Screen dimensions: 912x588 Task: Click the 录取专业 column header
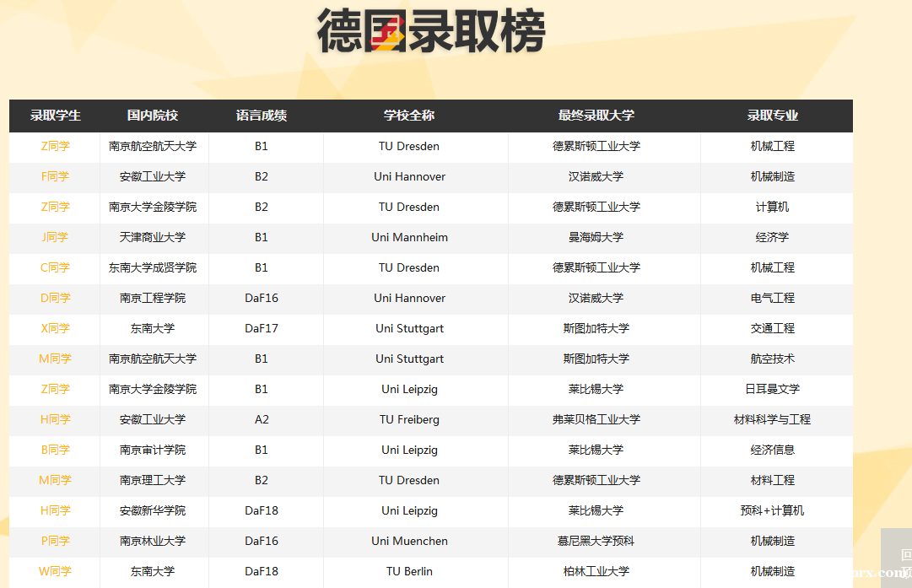coord(772,116)
